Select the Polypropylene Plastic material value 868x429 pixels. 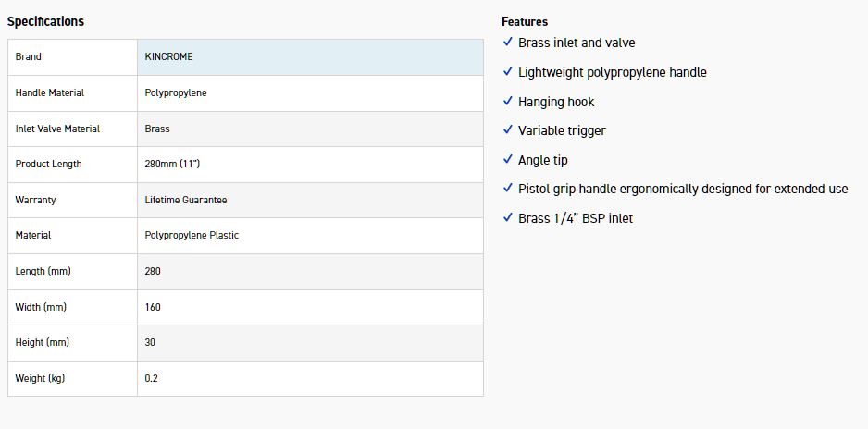point(192,235)
